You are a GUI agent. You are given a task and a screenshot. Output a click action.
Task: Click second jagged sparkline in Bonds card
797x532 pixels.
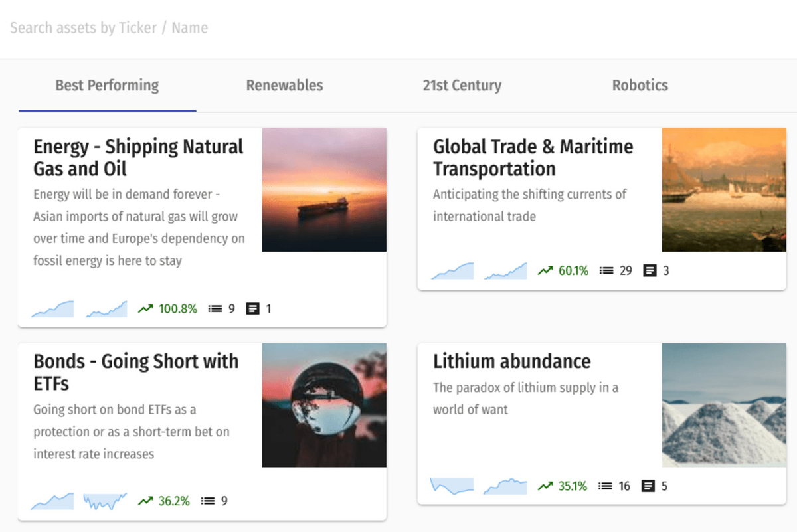(x=105, y=501)
